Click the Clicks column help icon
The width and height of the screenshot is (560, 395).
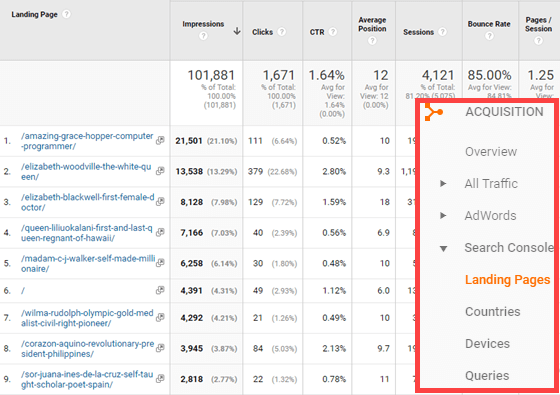[281, 32]
